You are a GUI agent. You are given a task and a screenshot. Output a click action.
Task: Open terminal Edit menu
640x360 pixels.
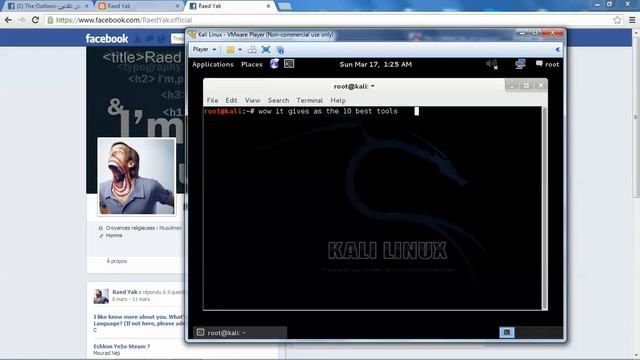(231, 100)
